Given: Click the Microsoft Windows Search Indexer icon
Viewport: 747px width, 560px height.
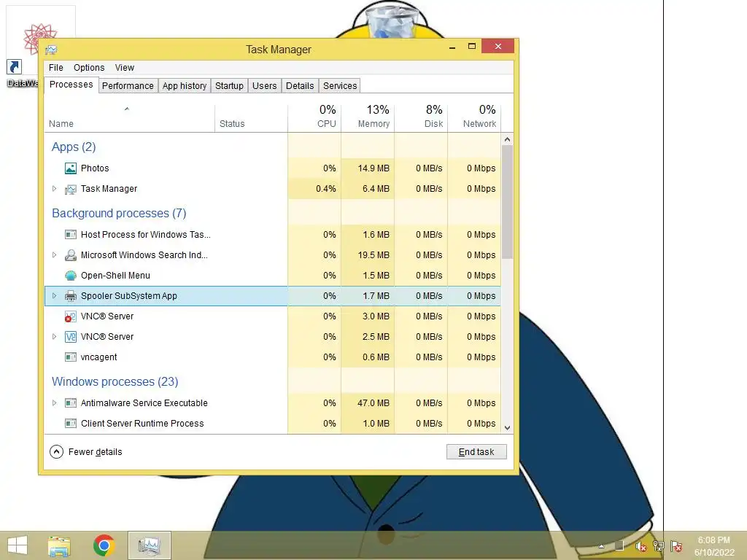Looking at the screenshot, I should click(71, 254).
